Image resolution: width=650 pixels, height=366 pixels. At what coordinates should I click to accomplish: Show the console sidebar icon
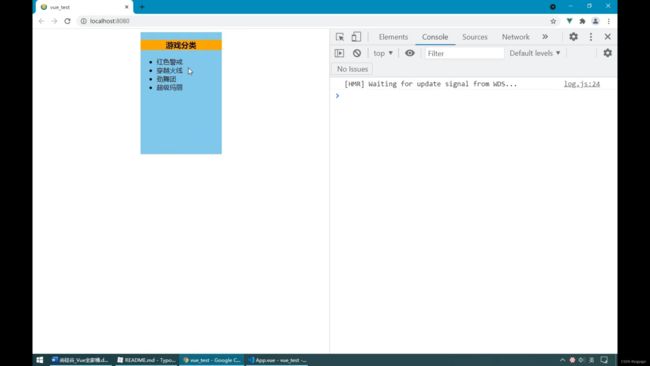coord(340,53)
